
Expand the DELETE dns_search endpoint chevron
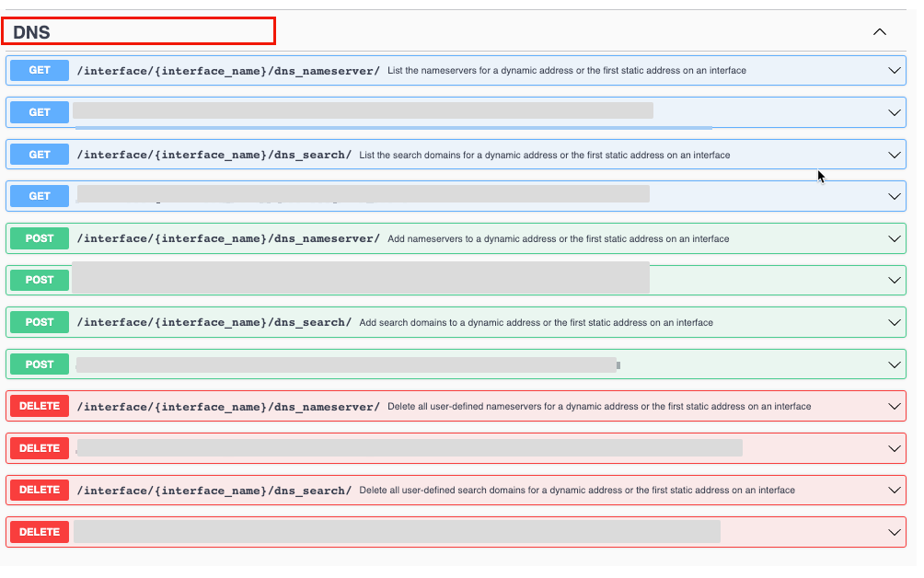click(x=894, y=491)
